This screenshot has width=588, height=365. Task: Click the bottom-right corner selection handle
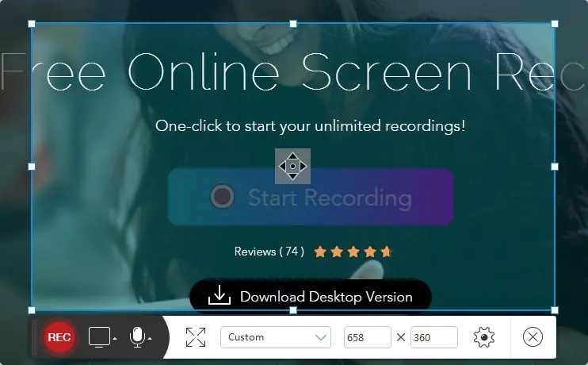point(555,310)
